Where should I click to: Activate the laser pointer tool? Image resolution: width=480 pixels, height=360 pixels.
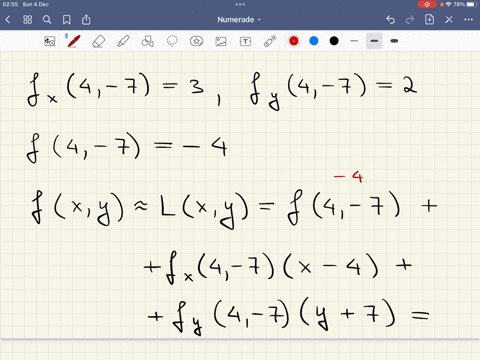pyautogui.click(x=270, y=41)
